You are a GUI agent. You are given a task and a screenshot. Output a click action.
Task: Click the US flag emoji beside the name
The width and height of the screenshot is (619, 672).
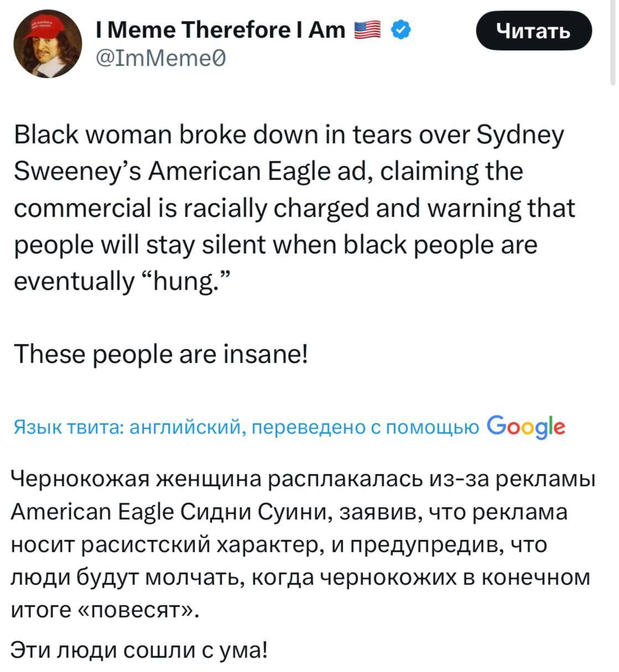(366, 29)
